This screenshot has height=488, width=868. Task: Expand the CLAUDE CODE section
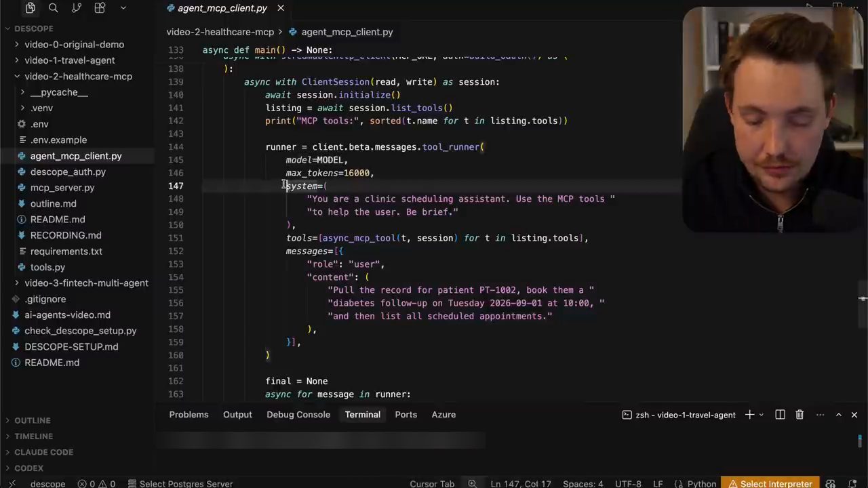pyautogui.click(x=43, y=452)
